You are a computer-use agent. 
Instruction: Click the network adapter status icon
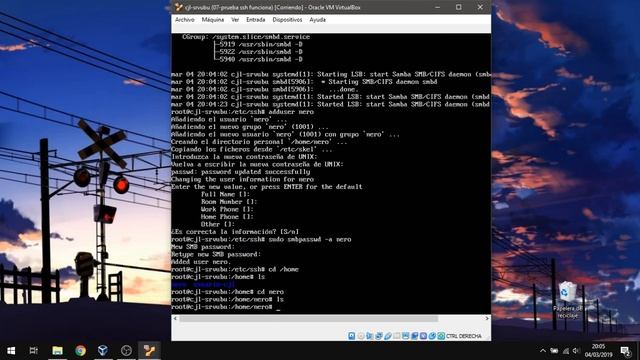[x=378, y=336]
